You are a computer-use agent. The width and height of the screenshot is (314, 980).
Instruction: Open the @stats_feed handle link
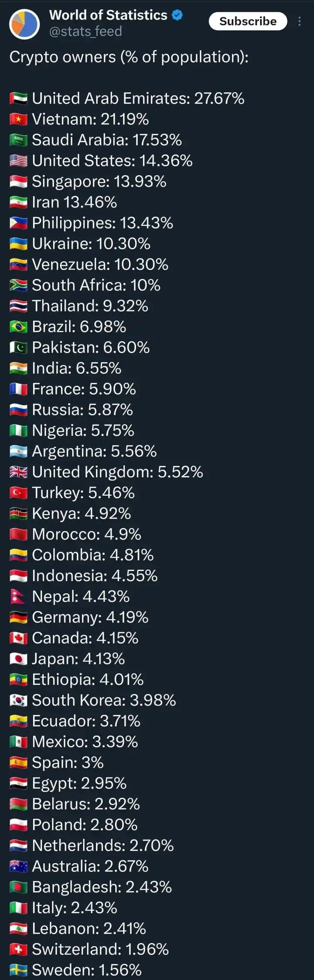click(x=85, y=31)
